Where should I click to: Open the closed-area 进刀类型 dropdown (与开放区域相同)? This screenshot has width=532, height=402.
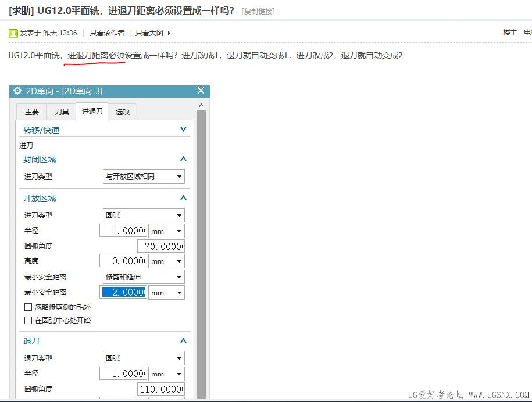pyautogui.click(x=144, y=176)
